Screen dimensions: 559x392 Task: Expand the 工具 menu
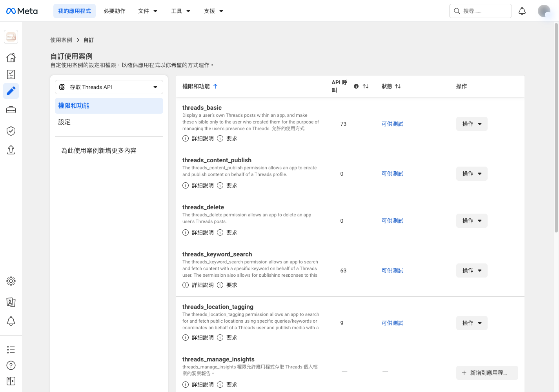tap(181, 11)
